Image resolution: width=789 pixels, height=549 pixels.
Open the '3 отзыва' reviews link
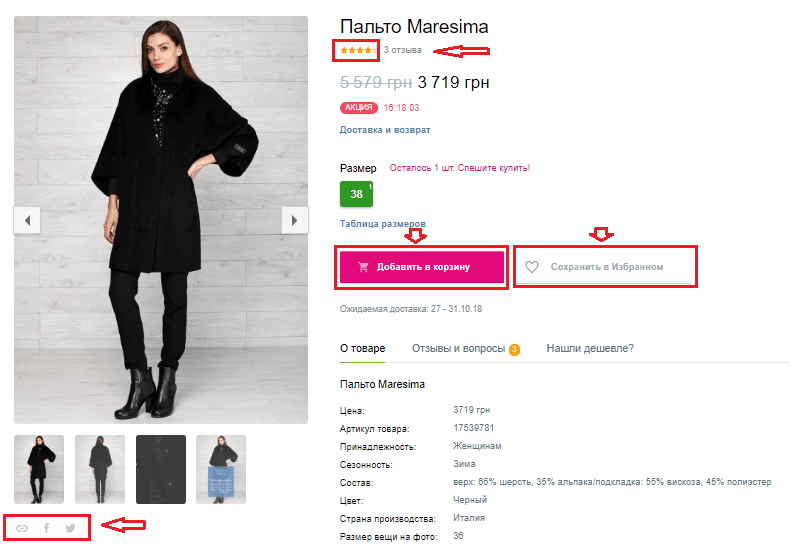(x=403, y=50)
